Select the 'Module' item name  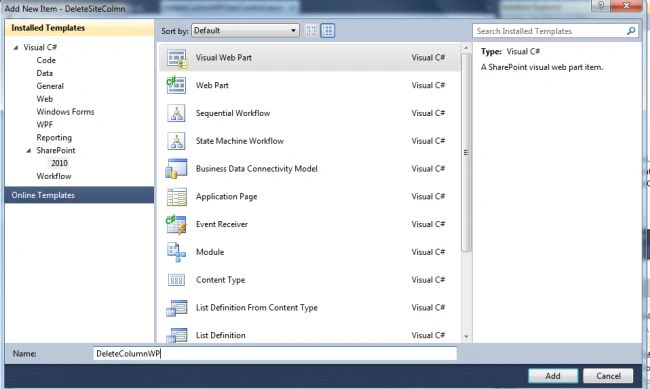coord(210,252)
